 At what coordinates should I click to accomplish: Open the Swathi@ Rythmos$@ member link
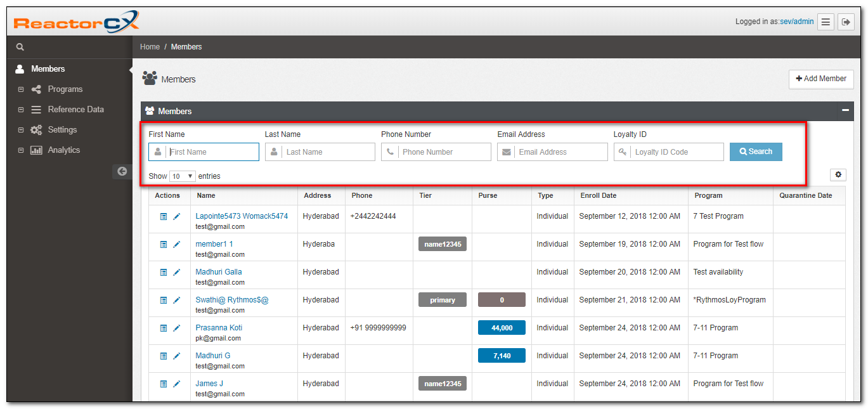[x=232, y=300]
